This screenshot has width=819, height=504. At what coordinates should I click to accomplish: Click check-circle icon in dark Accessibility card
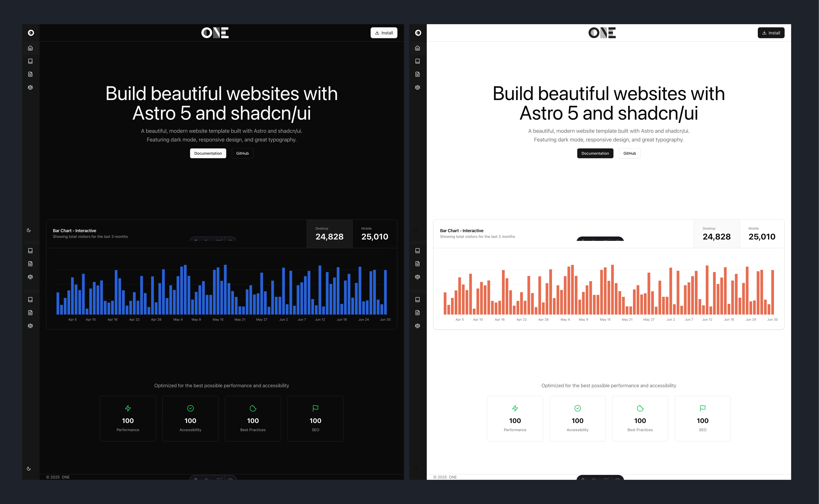[x=190, y=408]
